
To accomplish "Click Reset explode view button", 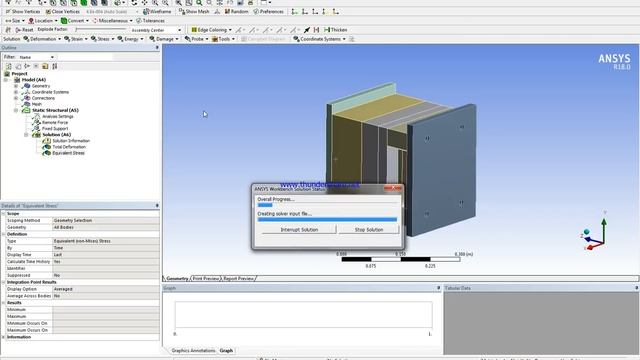I will [x=24, y=30].
